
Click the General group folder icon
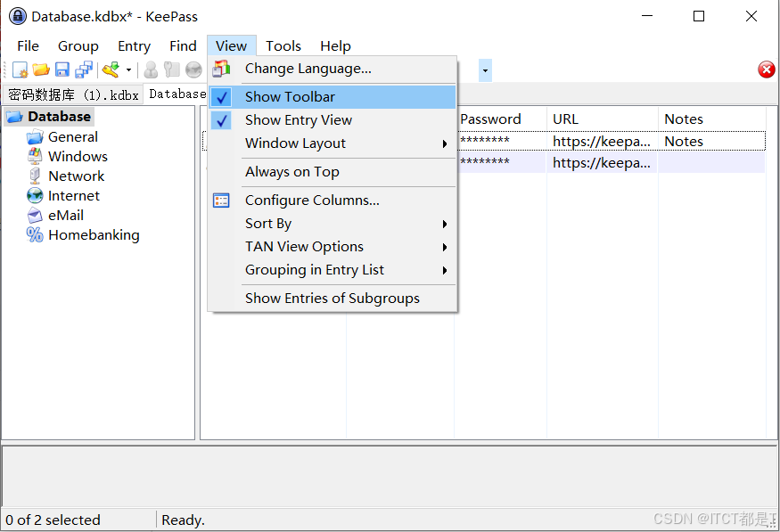coord(35,136)
